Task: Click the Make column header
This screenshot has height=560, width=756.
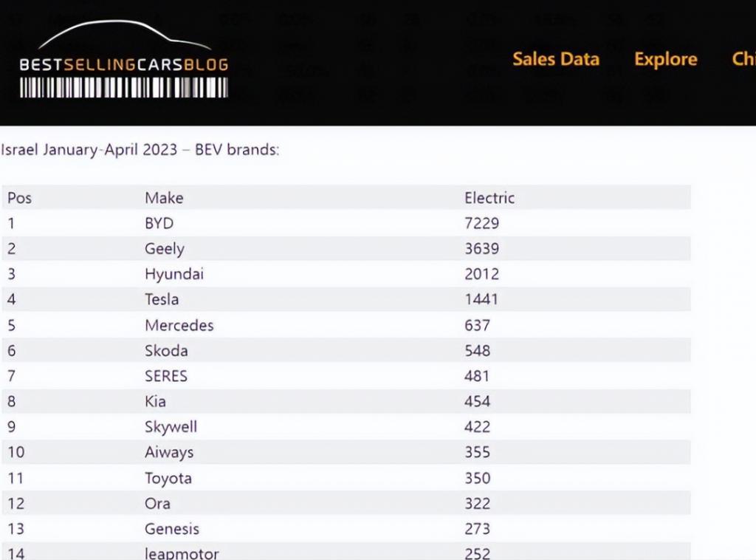Action: coord(164,198)
